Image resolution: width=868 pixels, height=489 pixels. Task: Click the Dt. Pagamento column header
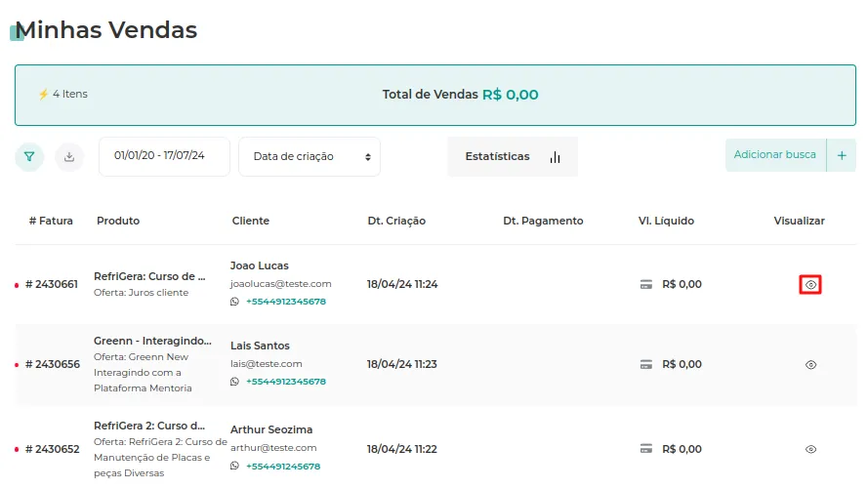point(543,222)
